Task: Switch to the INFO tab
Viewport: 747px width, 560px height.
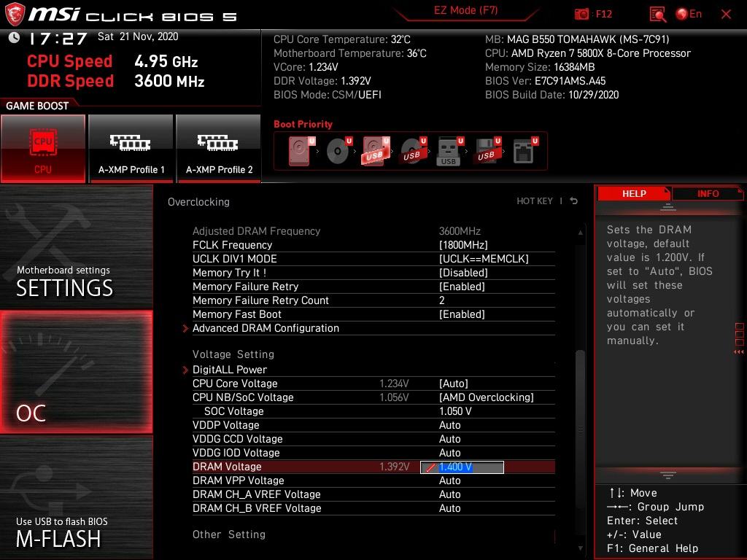Action: click(708, 194)
